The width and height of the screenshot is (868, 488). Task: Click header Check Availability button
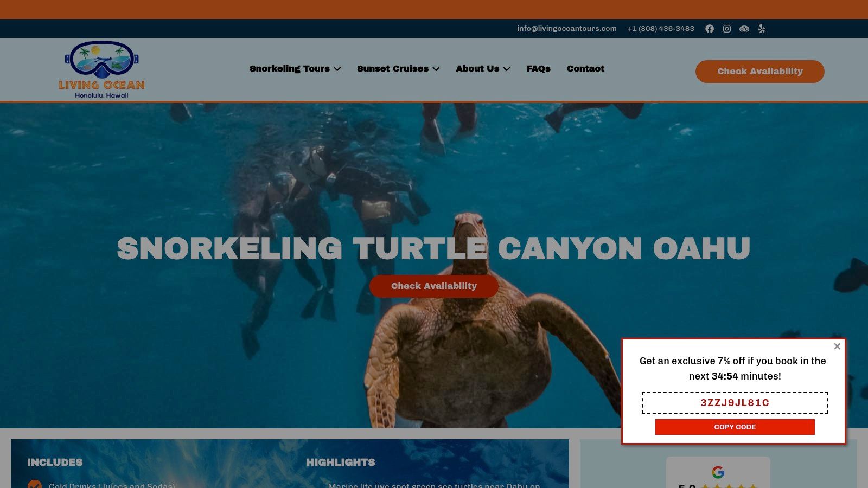tap(759, 72)
